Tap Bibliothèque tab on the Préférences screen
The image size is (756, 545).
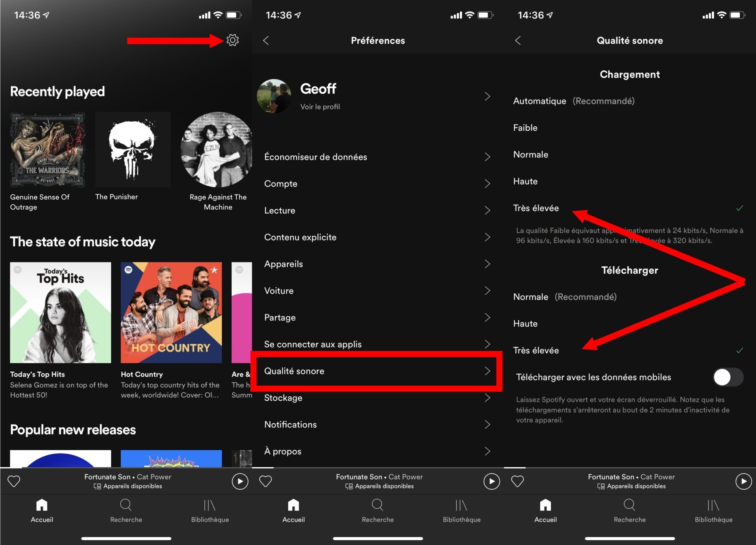click(x=461, y=511)
